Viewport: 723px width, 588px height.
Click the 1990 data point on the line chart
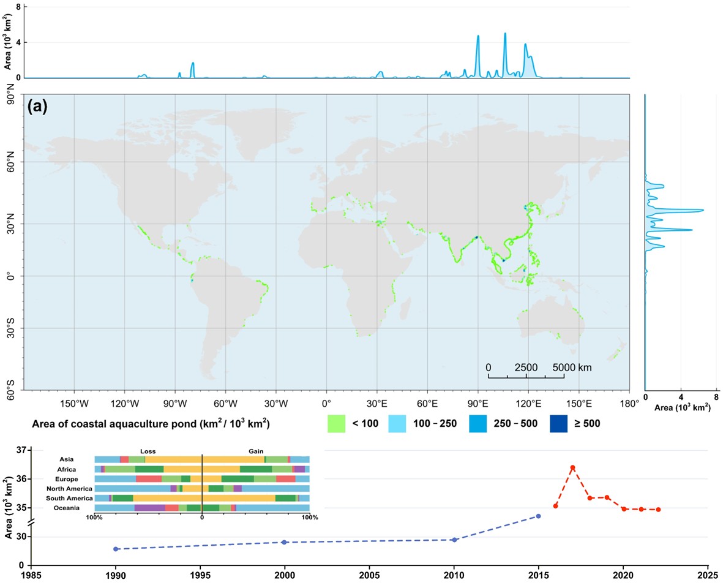click(x=116, y=549)
